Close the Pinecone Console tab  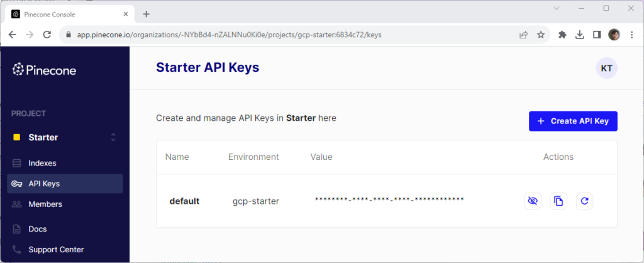click(126, 14)
